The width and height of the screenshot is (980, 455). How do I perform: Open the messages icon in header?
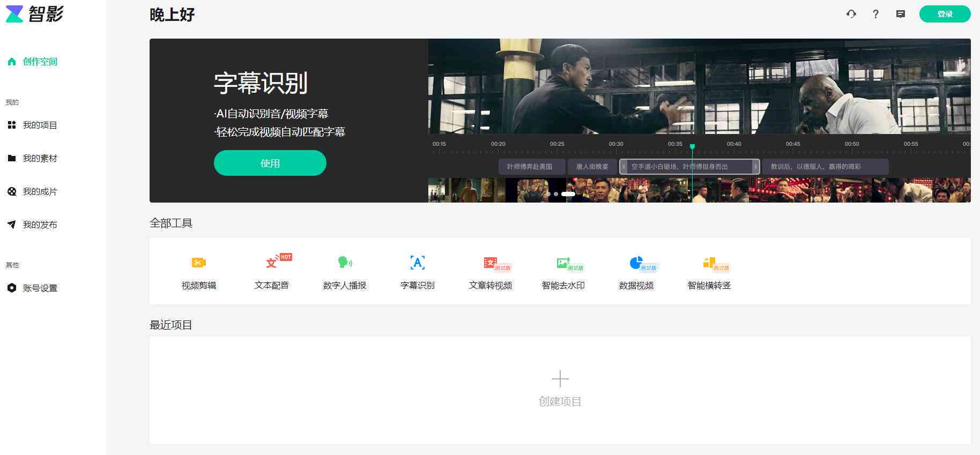click(901, 14)
